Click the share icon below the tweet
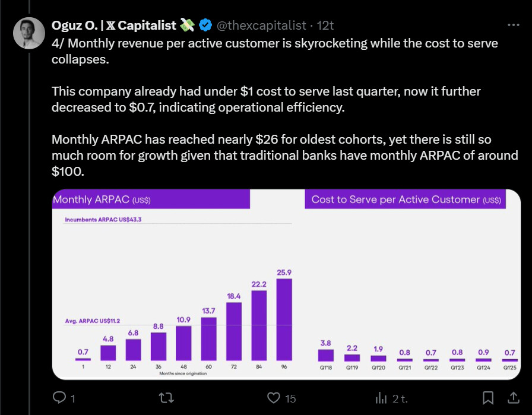The width and height of the screenshot is (532, 415). (x=512, y=397)
